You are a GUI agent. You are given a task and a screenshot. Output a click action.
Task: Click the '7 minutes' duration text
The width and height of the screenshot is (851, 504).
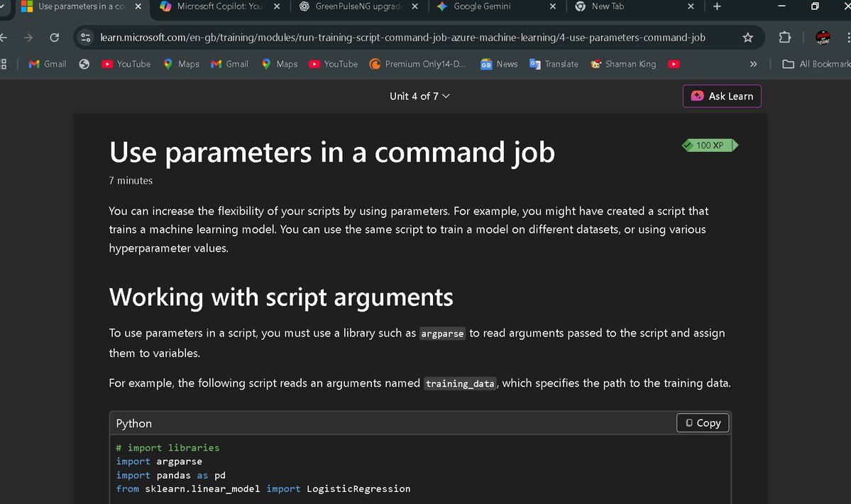coord(131,180)
